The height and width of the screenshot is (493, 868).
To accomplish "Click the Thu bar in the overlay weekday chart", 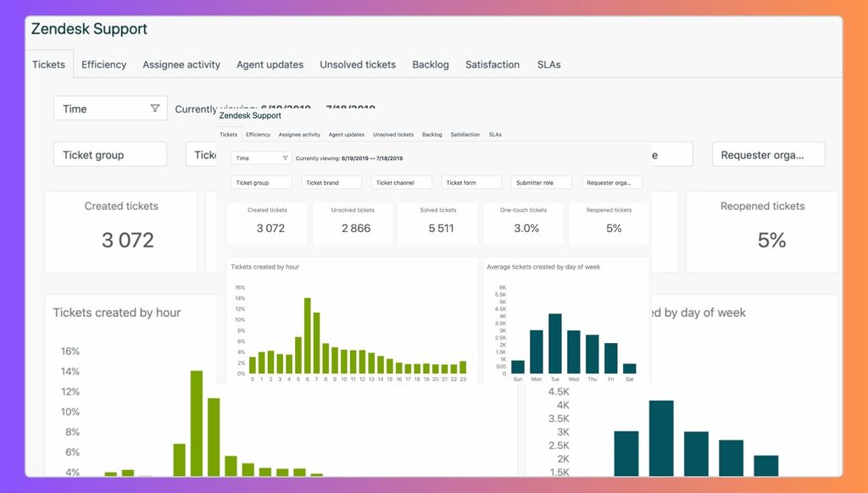I will pyautogui.click(x=593, y=354).
